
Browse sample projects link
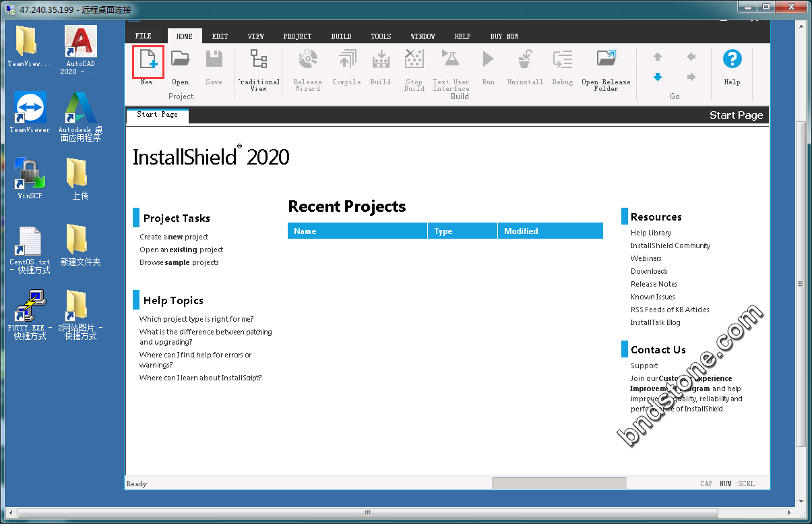point(179,262)
